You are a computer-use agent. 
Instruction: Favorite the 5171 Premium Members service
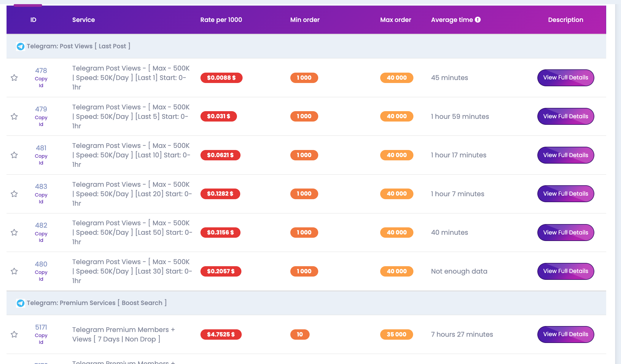coord(14,334)
